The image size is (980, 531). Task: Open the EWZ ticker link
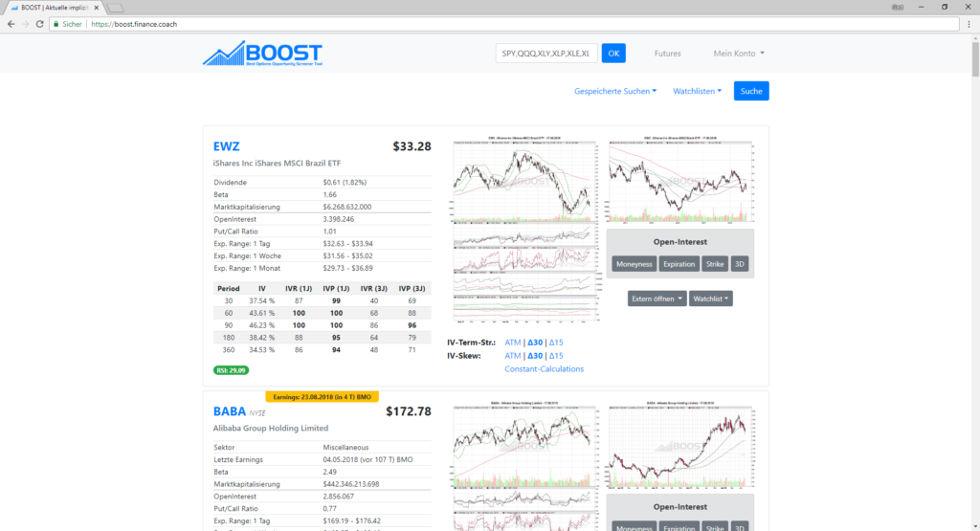[226, 146]
